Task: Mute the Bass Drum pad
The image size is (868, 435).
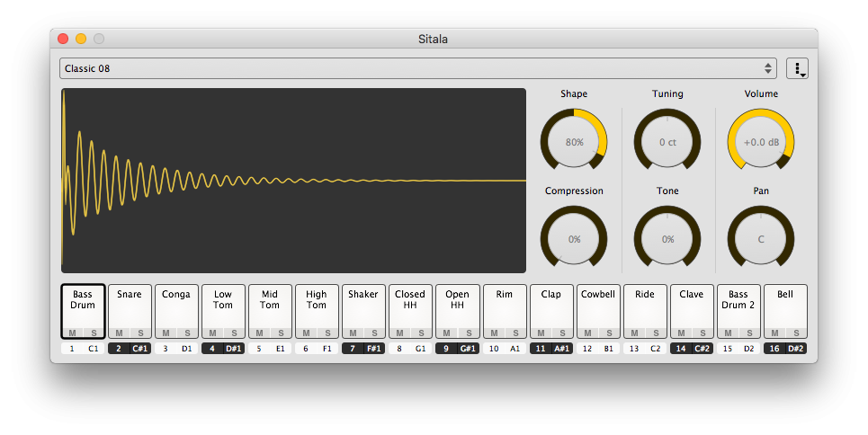Action: 72,333
